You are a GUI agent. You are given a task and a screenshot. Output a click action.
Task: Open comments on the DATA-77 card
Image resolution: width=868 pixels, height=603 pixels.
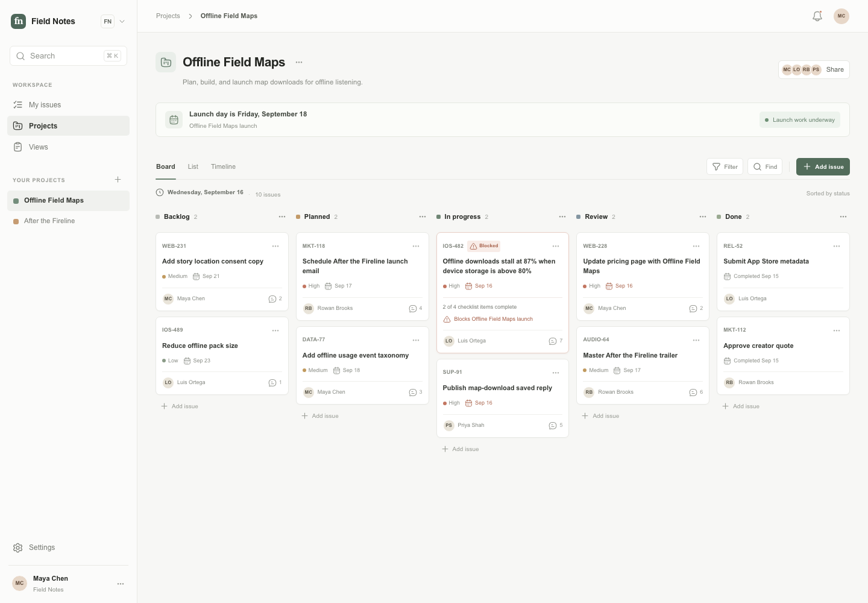[x=415, y=392]
